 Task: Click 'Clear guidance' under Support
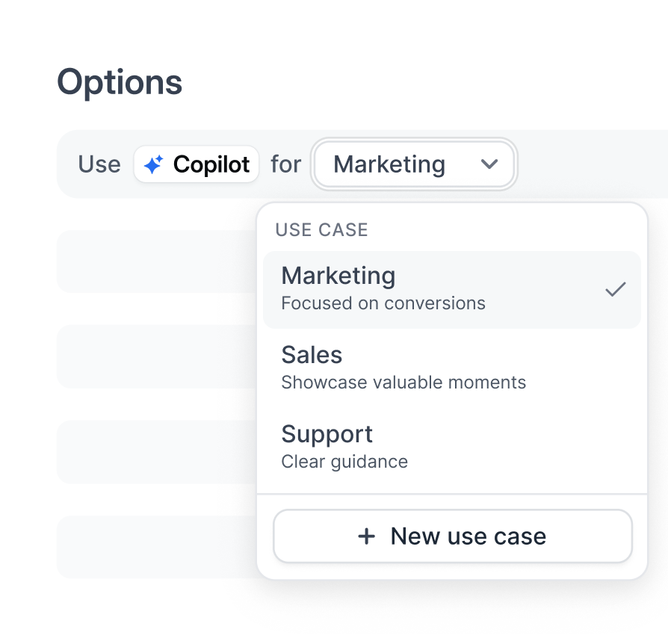point(344,461)
